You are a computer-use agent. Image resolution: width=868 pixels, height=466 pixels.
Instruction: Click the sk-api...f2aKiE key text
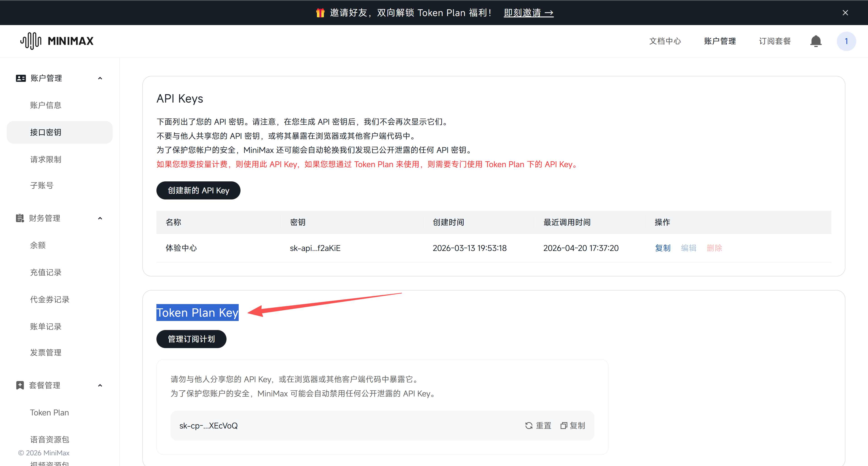[x=315, y=248]
